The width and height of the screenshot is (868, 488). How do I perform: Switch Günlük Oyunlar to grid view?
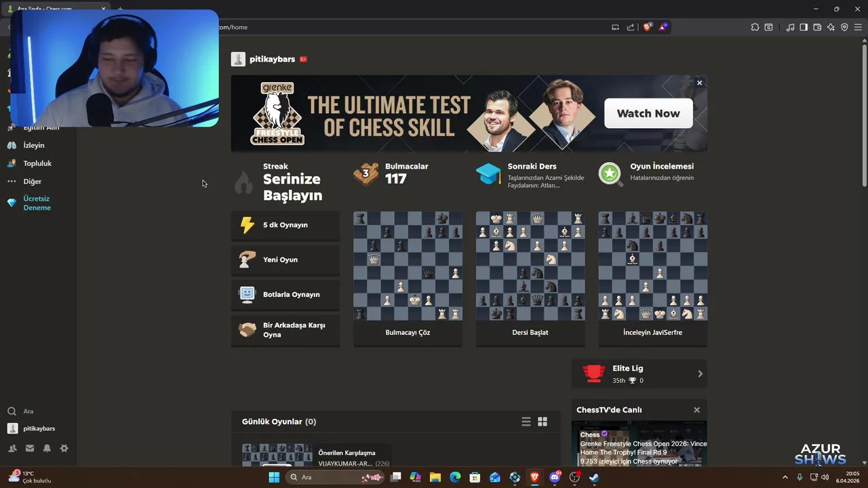pyautogui.click(x=542, y=422)
